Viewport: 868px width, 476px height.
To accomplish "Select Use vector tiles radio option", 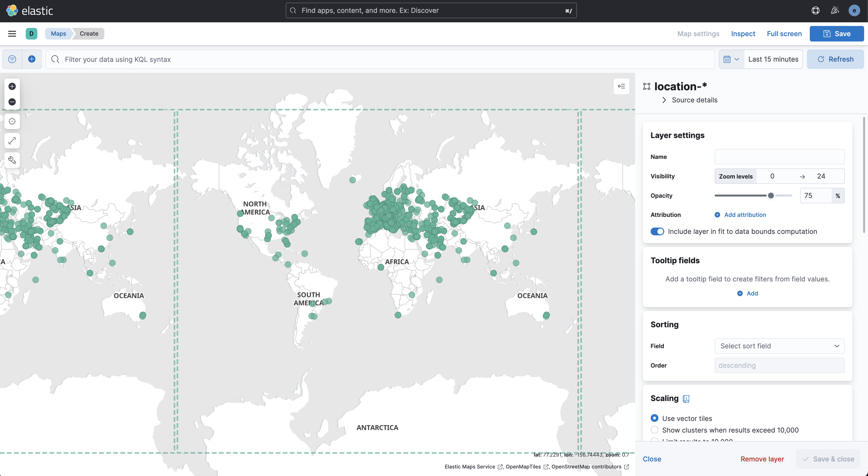I will coord(654,418).
